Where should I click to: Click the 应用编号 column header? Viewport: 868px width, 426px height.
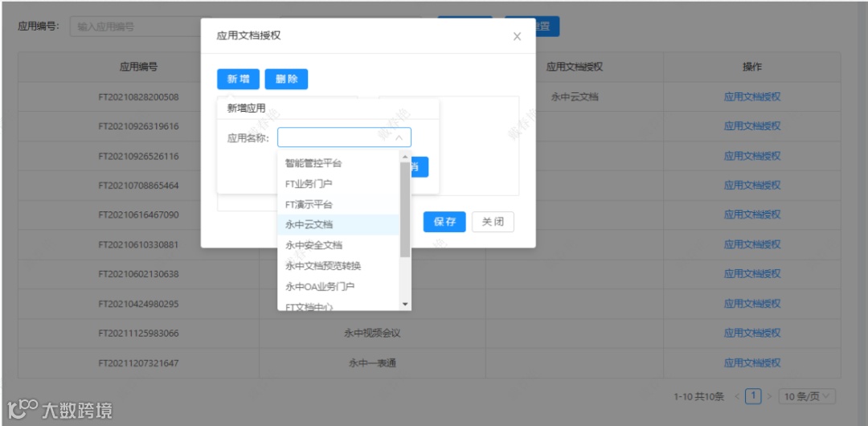(x=138, y=67)
